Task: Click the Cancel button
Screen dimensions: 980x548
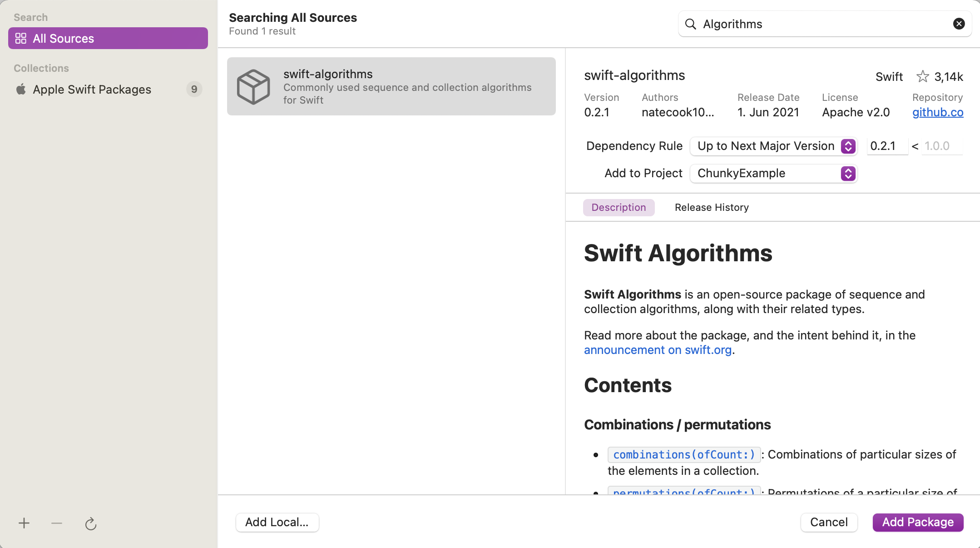Action: pos(829,522)
